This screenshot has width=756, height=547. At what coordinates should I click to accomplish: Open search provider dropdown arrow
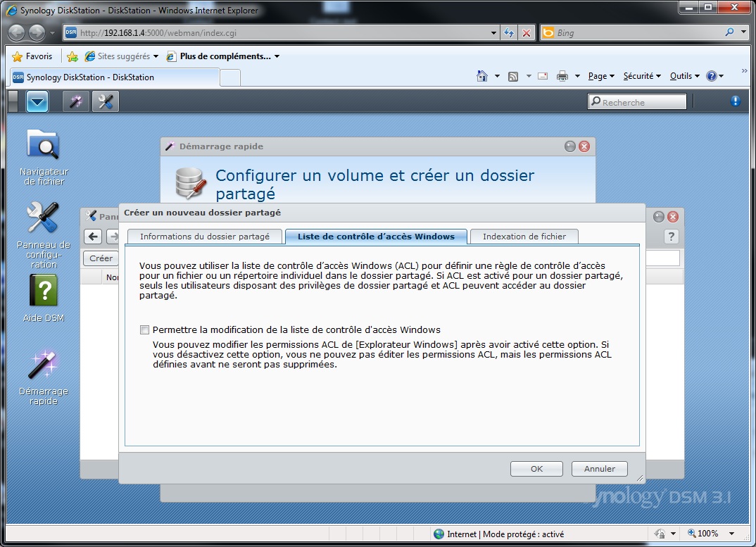coord(743,32)
